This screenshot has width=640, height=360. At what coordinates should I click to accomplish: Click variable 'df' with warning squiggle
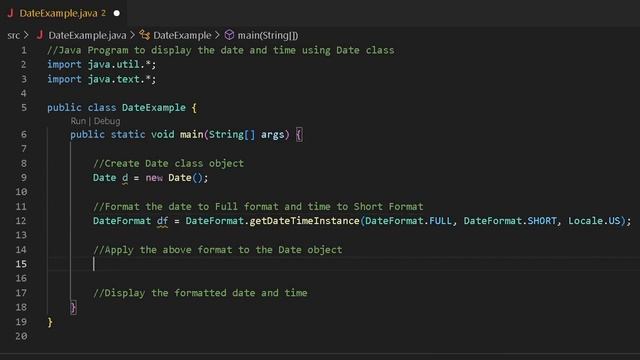162,221
